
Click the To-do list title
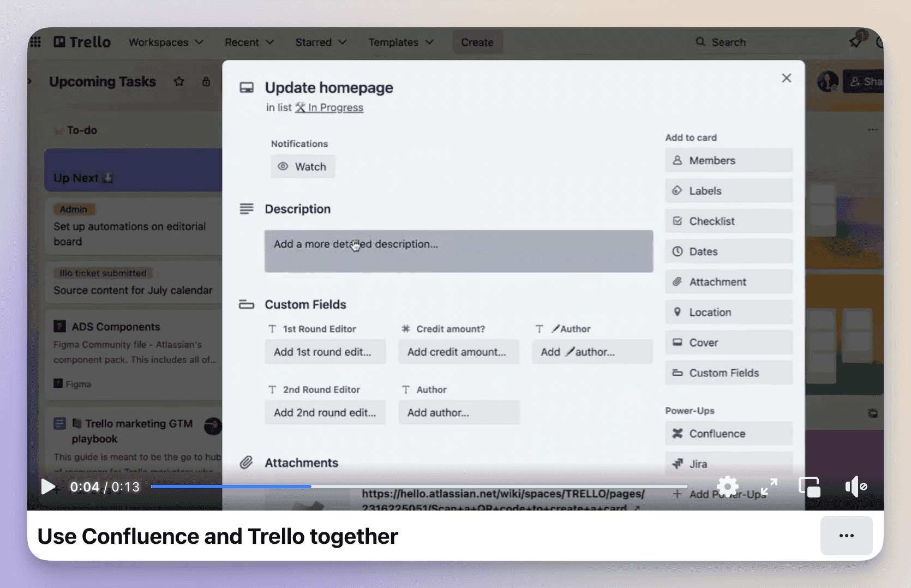click(x=82, y=130)
